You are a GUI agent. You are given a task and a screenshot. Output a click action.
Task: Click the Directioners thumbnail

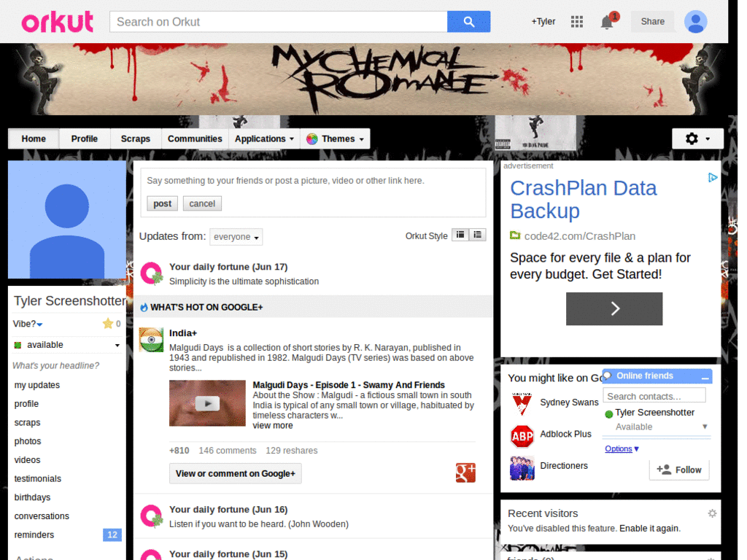522,468
